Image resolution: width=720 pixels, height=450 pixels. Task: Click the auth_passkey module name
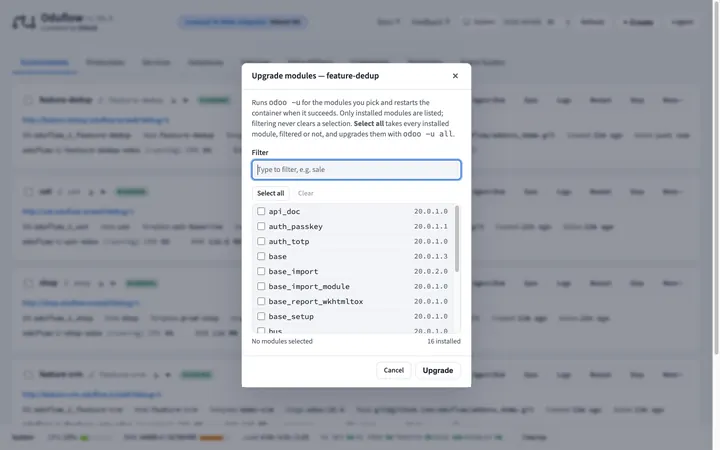[x=296, y=226]
